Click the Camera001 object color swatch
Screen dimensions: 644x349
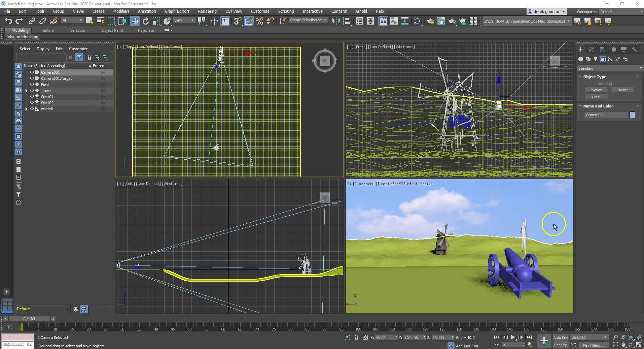coord(632,115)
